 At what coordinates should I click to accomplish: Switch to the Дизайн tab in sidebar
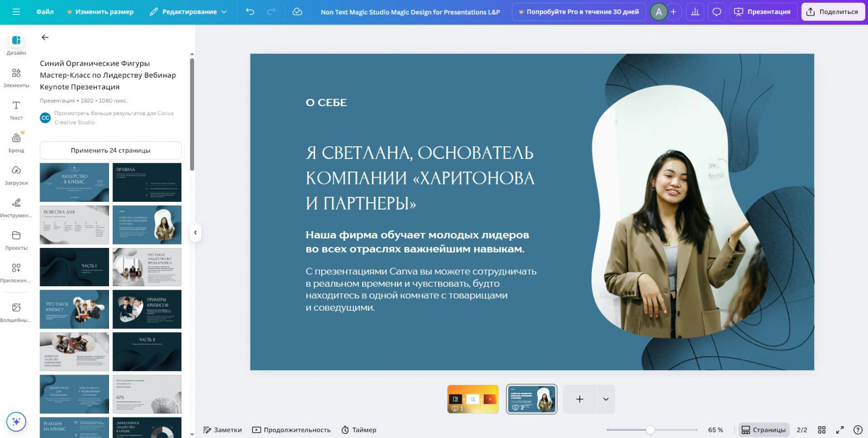16,46
